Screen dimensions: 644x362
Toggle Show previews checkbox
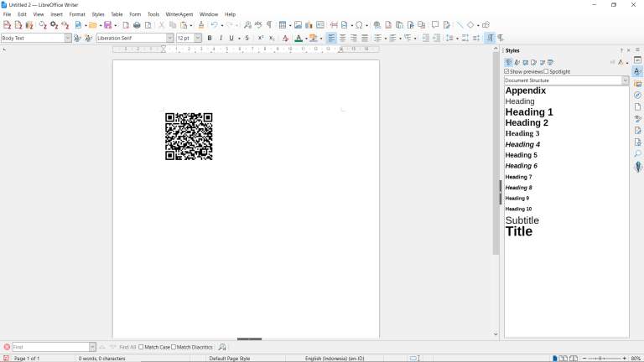[506, 71]
